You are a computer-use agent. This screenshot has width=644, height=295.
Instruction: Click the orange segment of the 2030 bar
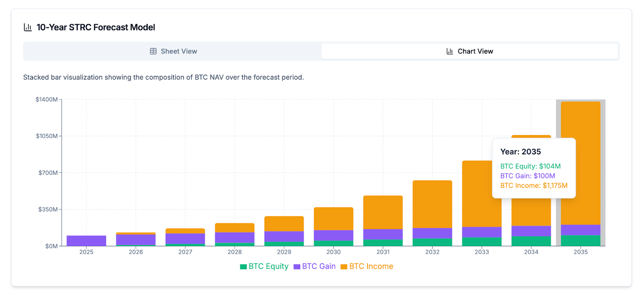point(333,219)
